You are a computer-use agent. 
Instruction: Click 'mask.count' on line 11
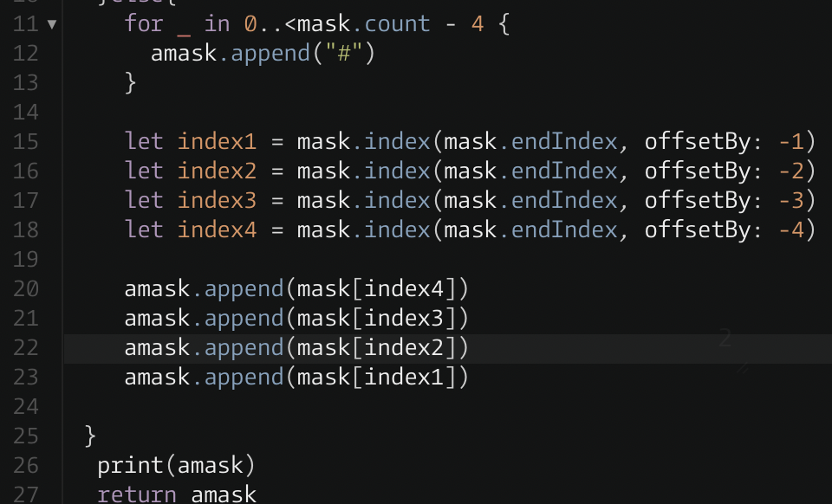tap(363, 24)
